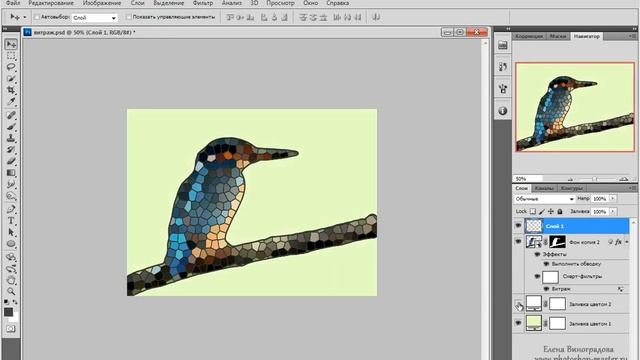This screenshot has height=360, width=640.
Task: Lock transparent pixels button
Action: pos(533,211)
